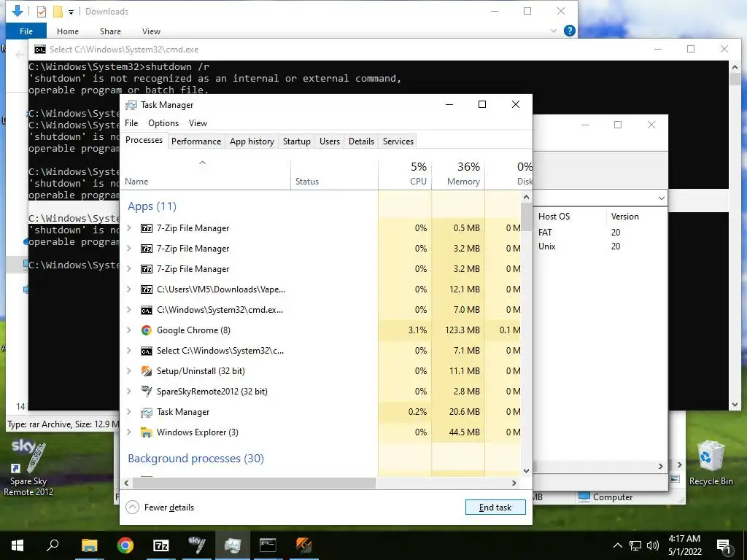Click the End task button
747x560 pixels.
[495, 507]
